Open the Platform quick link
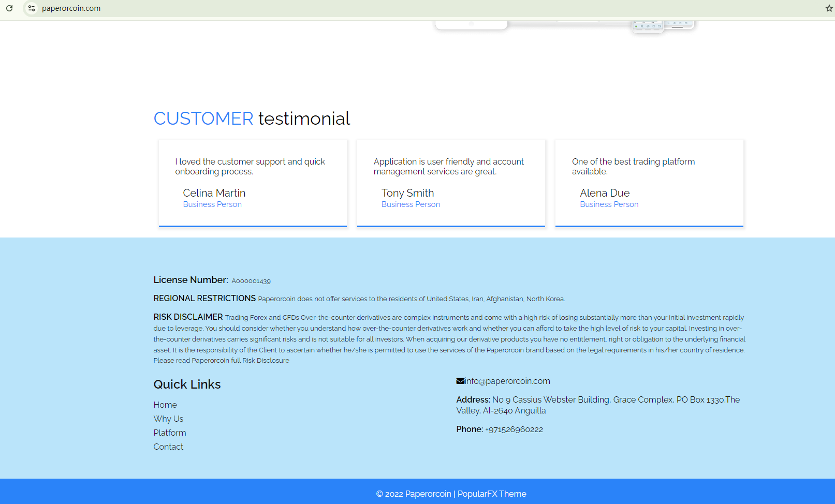The image size is (835, 504). tap(170, 433)
